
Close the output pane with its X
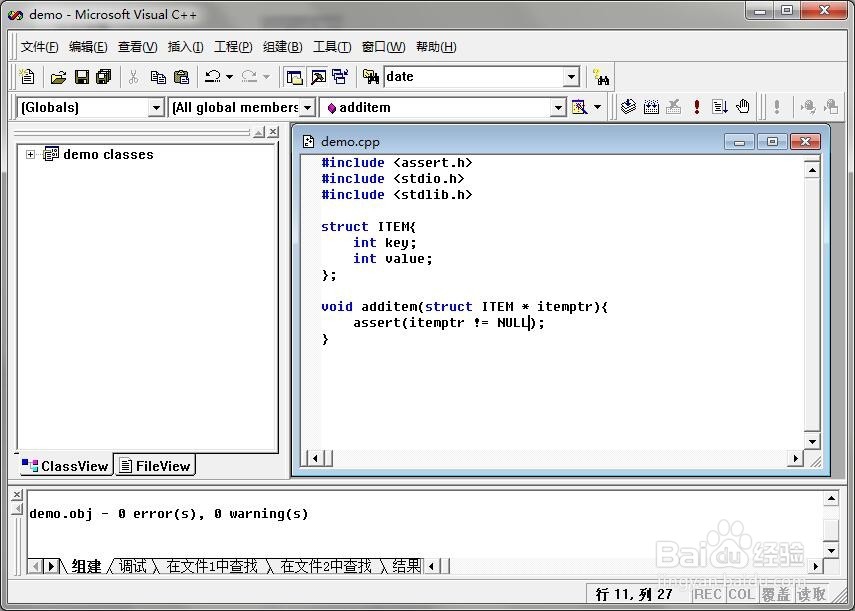pos(17,494)
